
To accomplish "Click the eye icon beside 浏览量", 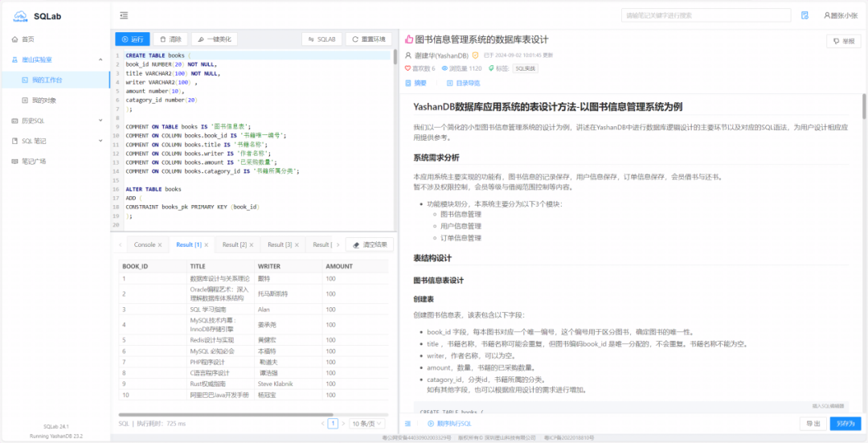I will (x=444, y=68).
